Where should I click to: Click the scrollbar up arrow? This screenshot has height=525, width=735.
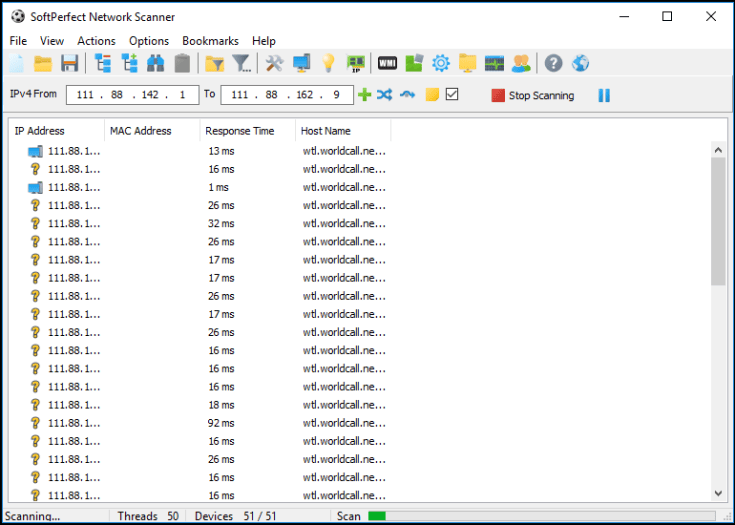point(718,150)
